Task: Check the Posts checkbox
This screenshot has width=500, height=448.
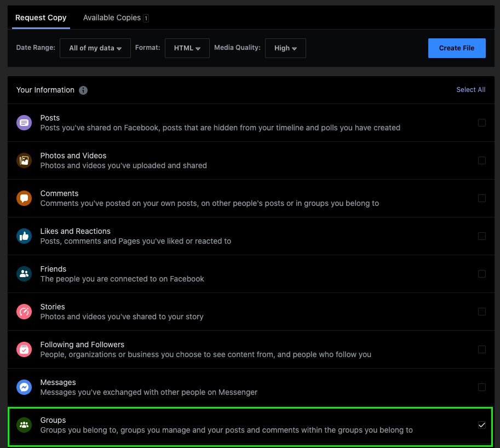Action: (482, 123)
